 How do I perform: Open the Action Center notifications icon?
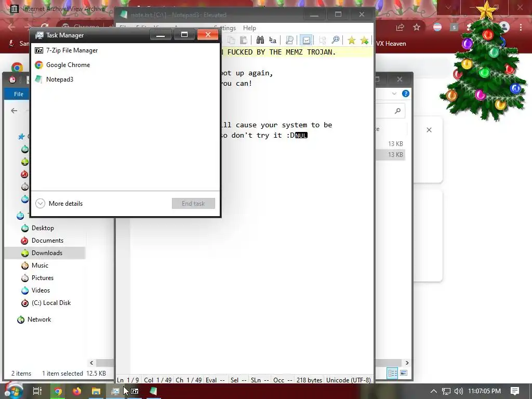[515, 391]
